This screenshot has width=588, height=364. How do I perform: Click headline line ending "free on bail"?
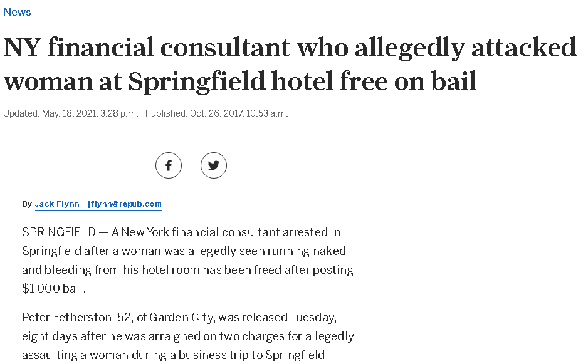point(240,81)
